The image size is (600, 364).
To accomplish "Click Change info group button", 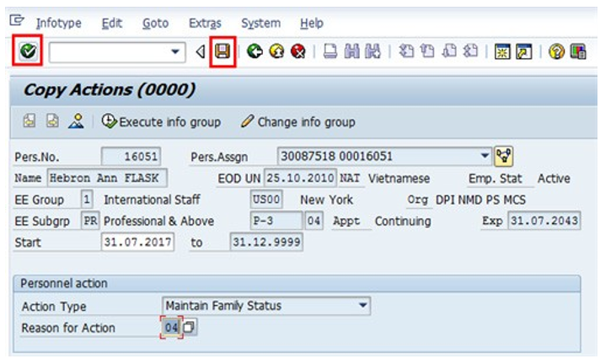I will coord(298,121).
